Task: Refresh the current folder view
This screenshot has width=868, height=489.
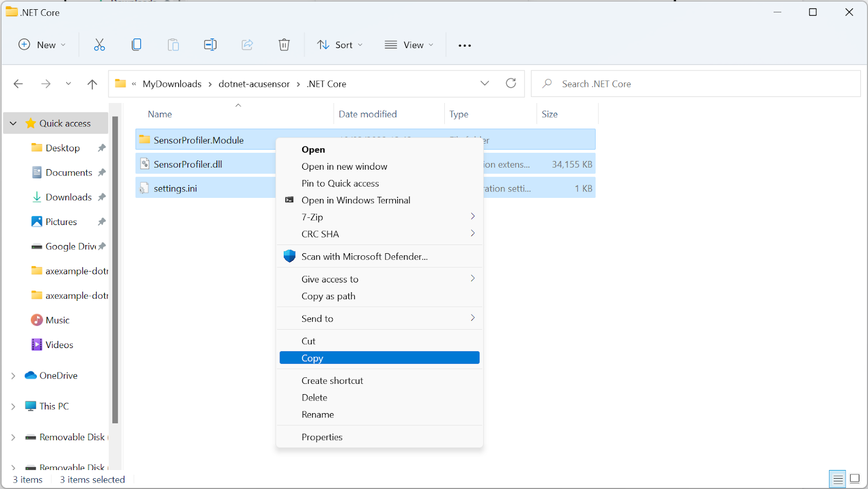Action: coord(510,83)
